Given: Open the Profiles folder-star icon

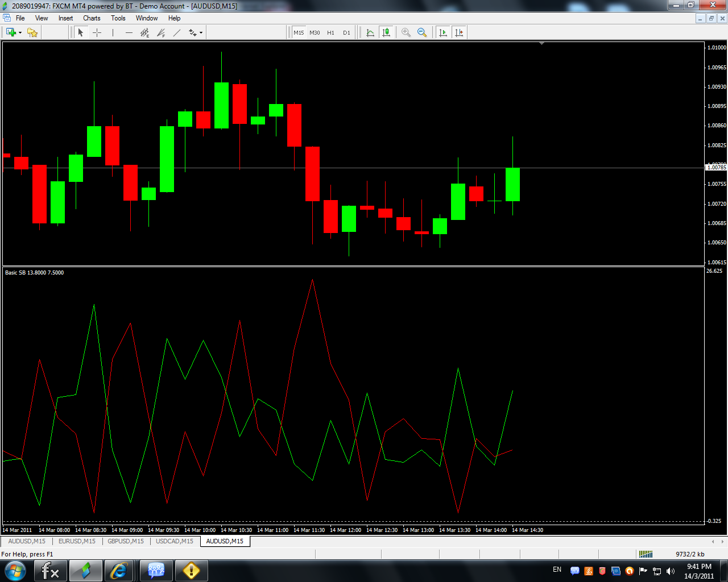Looking at the screenshot, I should pyautogui.click(x=32, y=32).
